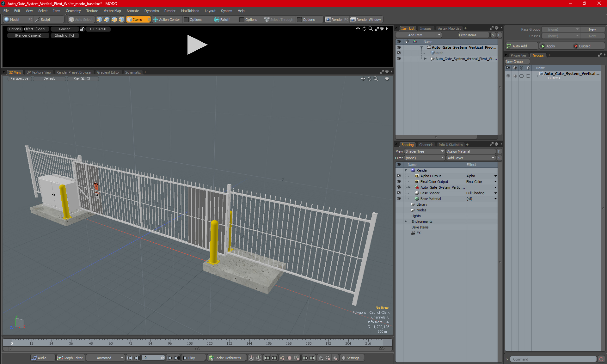Open the Texture menu
Image resolution: width=607 pixels, height=364 pixels.
92,11
